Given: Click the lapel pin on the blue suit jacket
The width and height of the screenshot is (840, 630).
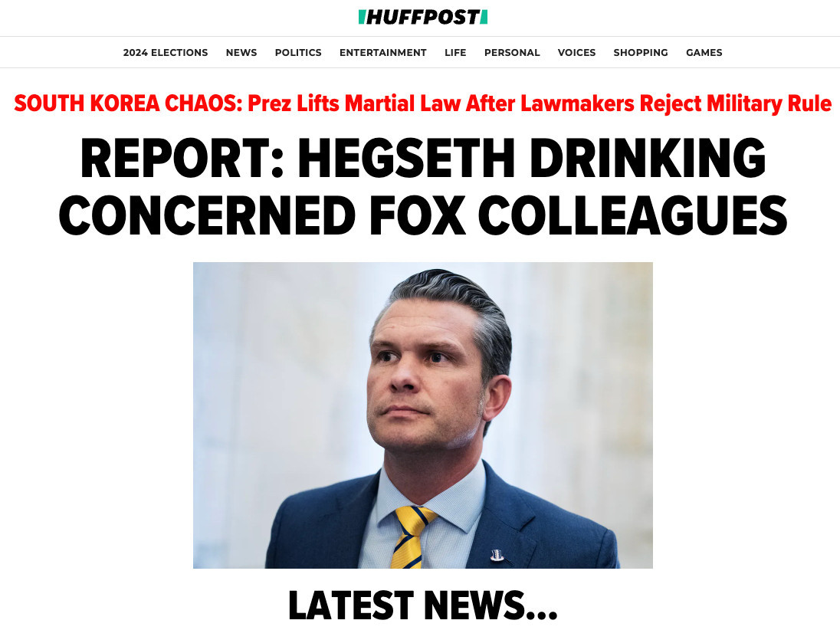Looking at the screenshot, I should [x=497, y=555].
